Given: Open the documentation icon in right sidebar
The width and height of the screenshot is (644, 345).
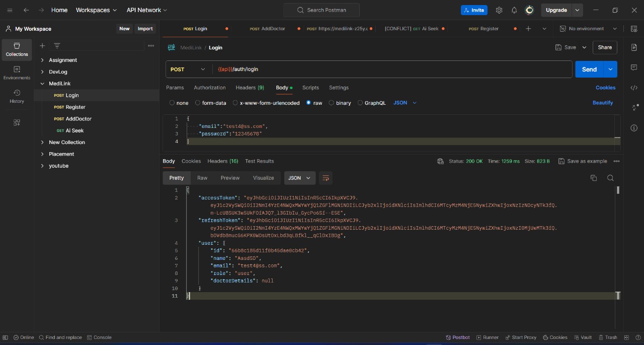Looking at the screenshot, I should [634, 47].
